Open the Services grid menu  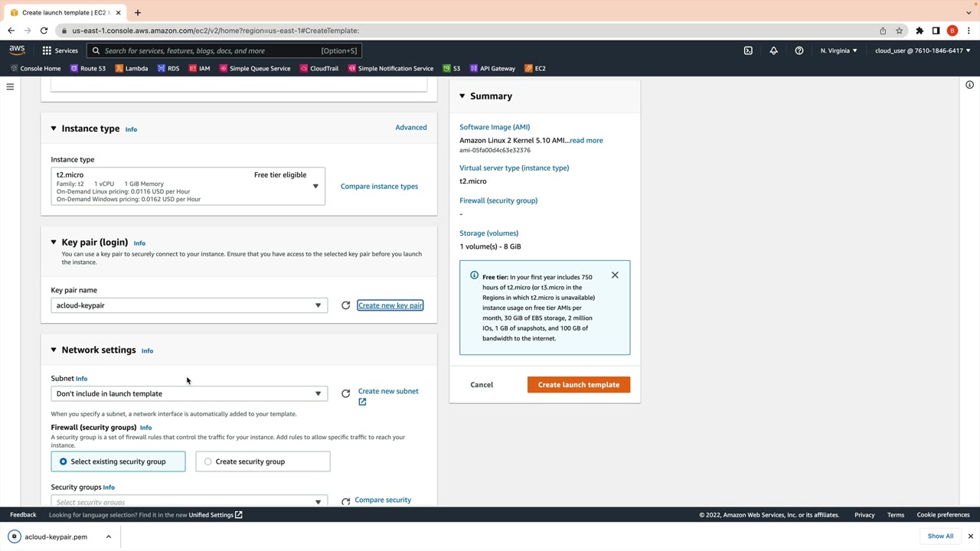click(60, 51)
